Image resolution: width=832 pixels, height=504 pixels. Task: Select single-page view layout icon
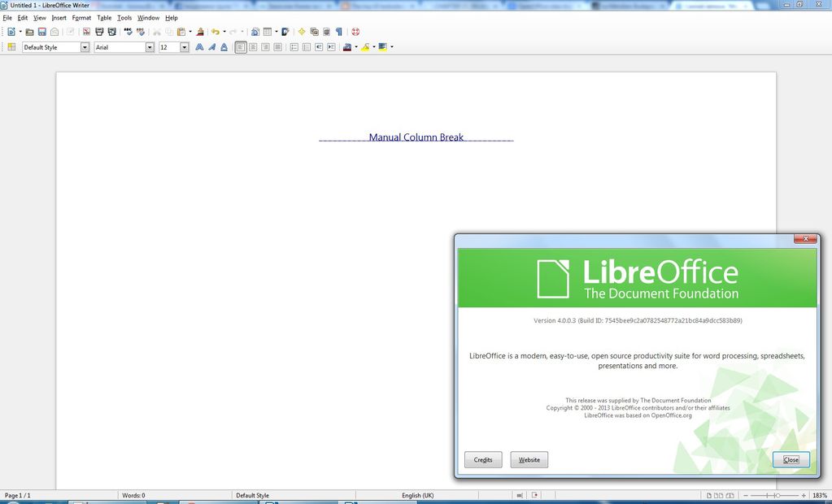pyautogui.click(x=709, y=496)
